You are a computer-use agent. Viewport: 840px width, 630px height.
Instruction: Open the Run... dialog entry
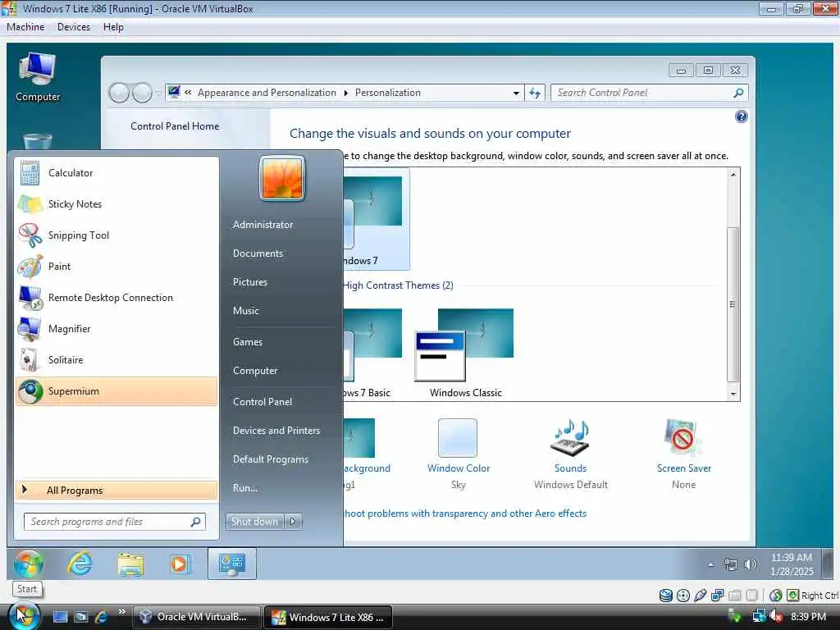click(x=245, y=488)
